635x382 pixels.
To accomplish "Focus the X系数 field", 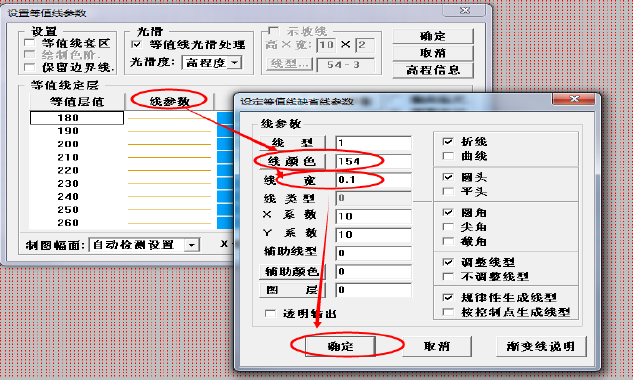I will [373, 216].
